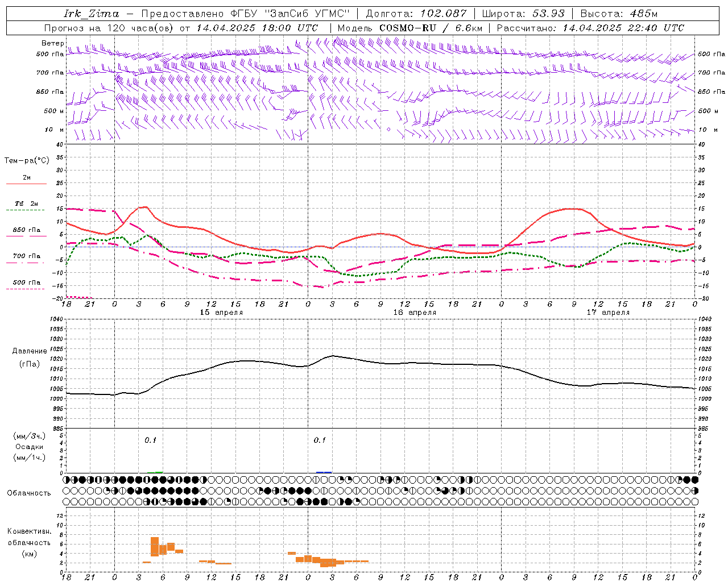
Task: Click the 'Модель COSMO-RU / 6.6км' model label
Action: [x=410, y=28]
